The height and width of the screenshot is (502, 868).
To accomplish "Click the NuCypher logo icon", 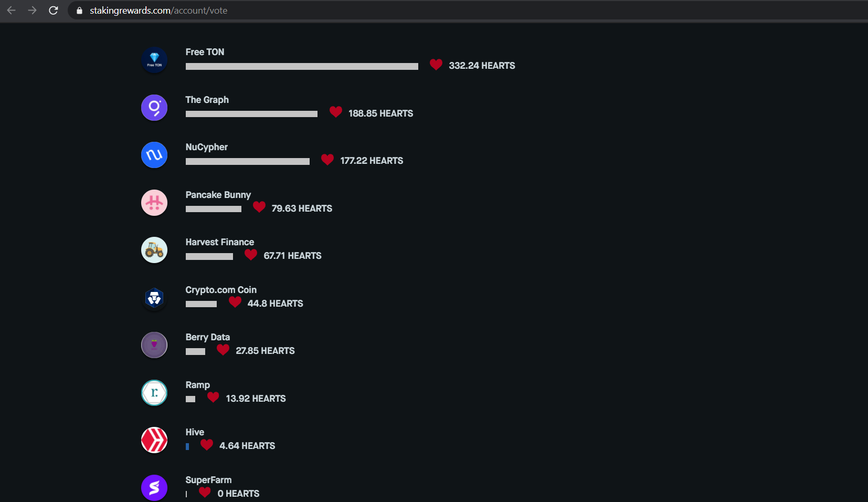I will click(154, 155).
